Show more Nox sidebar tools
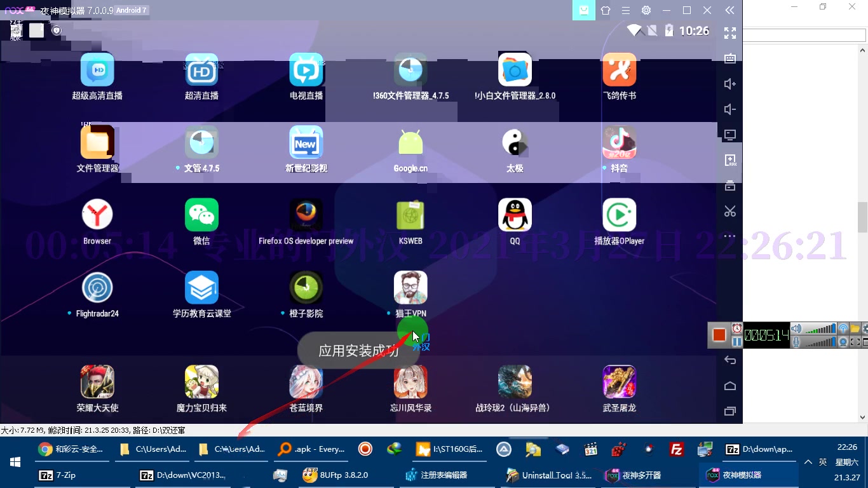 click(730, 236)
